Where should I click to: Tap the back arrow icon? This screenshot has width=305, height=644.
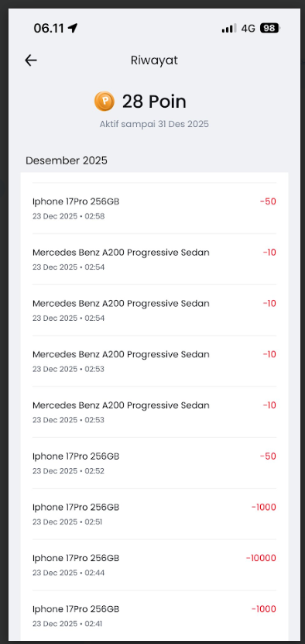(31, 60)
